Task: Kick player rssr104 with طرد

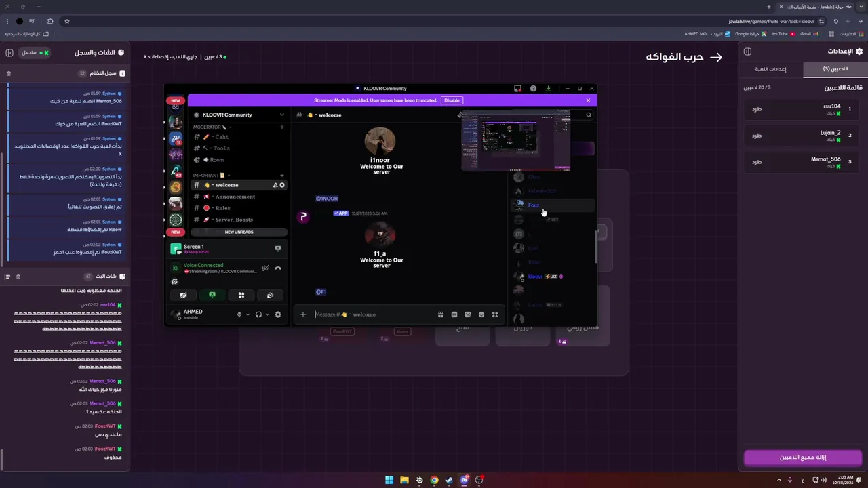Action: tap(757, 109)
